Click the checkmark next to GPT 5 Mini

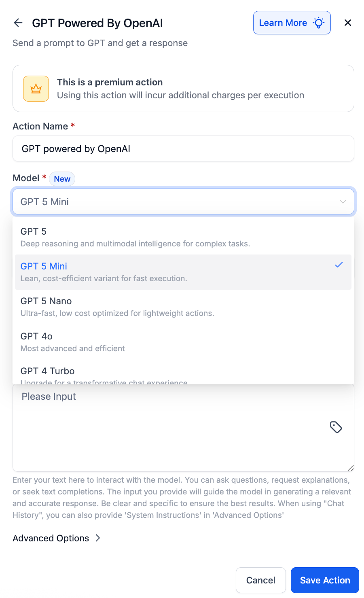coord(339,265)
